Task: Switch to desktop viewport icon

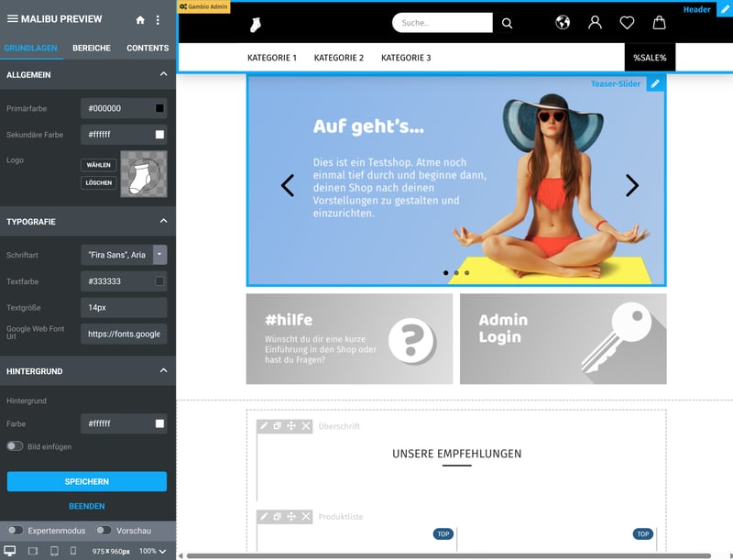Action: click(x=10, y=551)
